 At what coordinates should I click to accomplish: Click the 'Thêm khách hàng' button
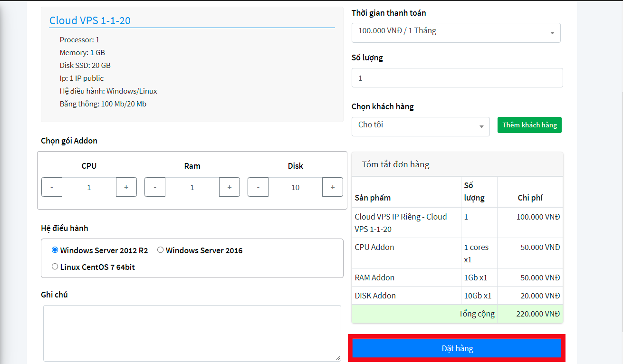tap(529, 125)
